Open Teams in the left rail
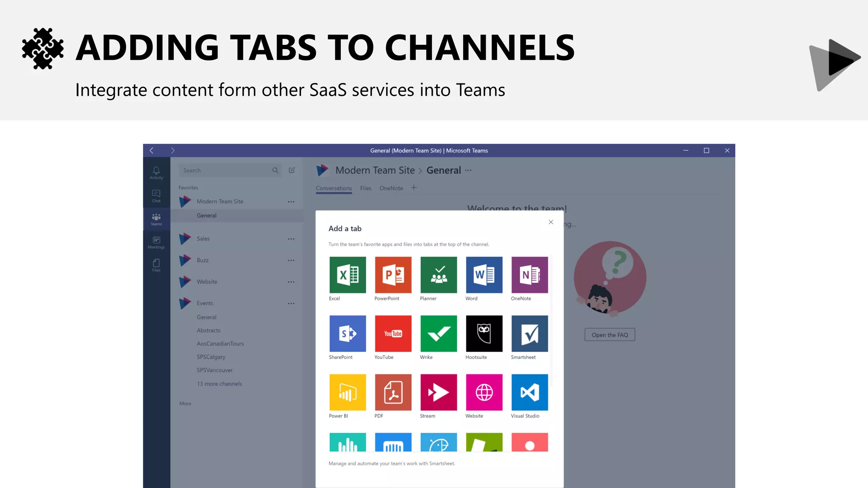The image size is (868, 488). pos(156,219)
